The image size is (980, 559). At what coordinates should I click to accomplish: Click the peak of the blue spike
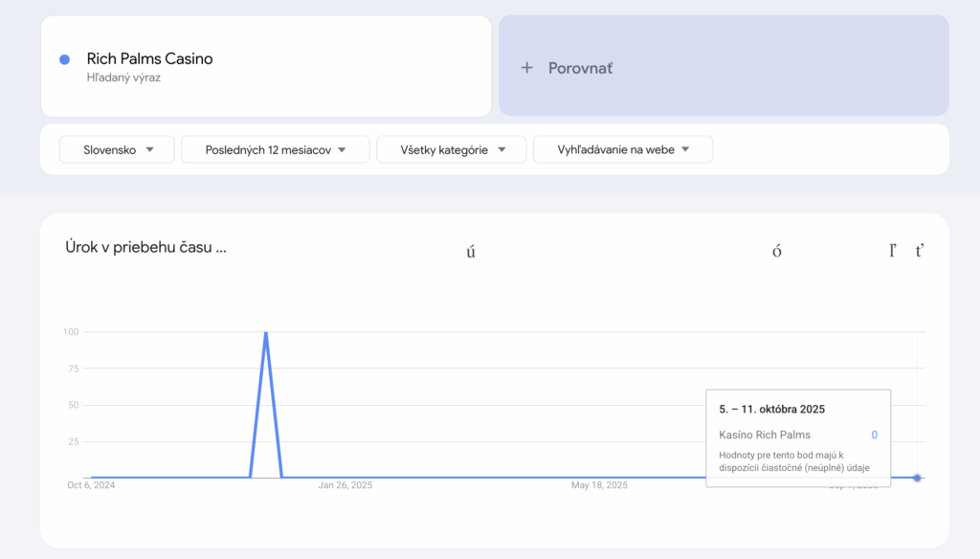265,332
